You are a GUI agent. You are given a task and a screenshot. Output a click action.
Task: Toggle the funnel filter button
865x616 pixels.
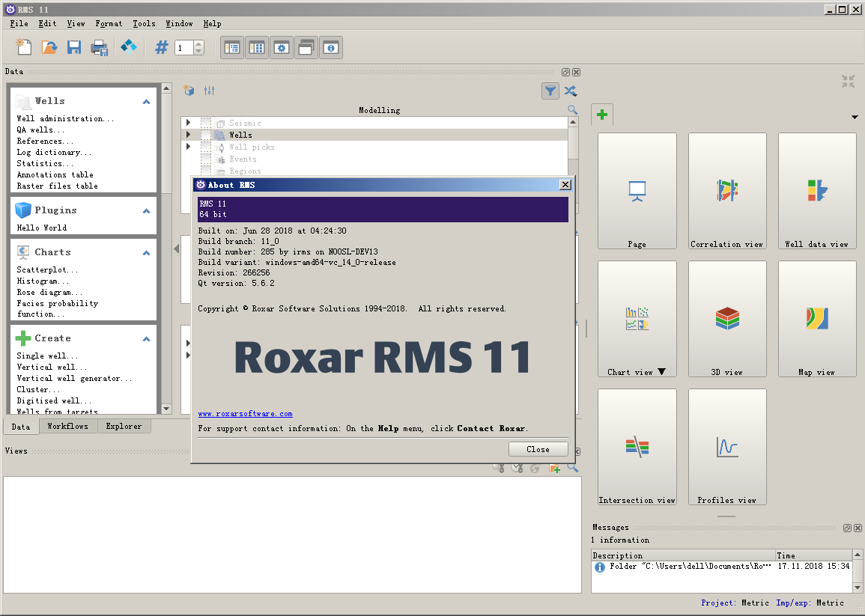pos(550,91)
